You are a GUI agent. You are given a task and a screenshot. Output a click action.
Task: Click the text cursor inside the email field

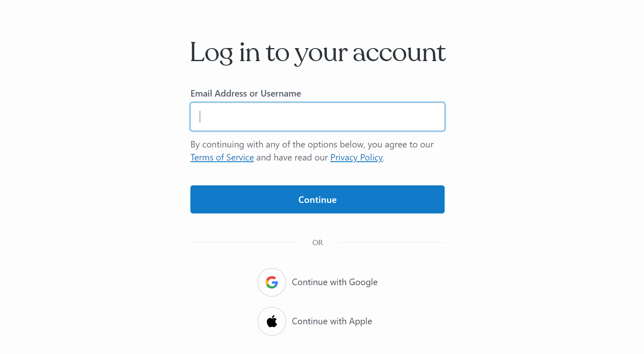coord(200,117)
